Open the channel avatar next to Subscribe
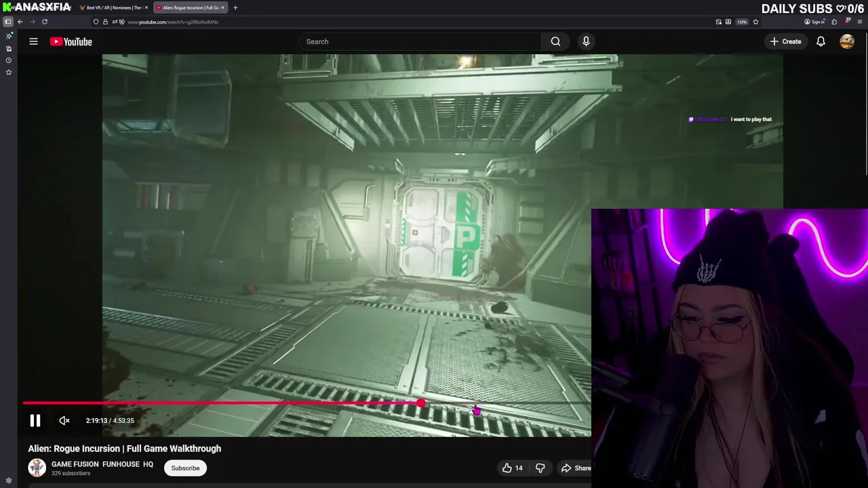This screenshot has width=868, height=488. pyautogui.click(x=37, y=468)
